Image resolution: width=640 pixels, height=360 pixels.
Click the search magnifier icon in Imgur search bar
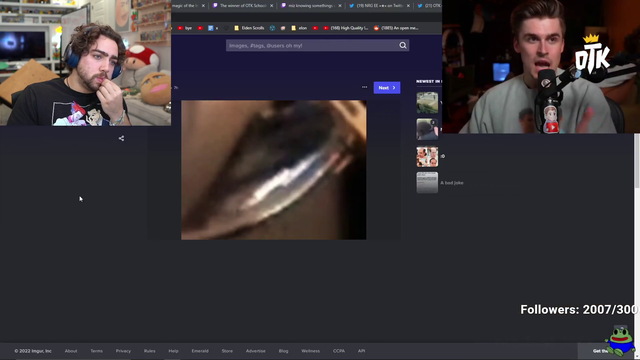402,45
